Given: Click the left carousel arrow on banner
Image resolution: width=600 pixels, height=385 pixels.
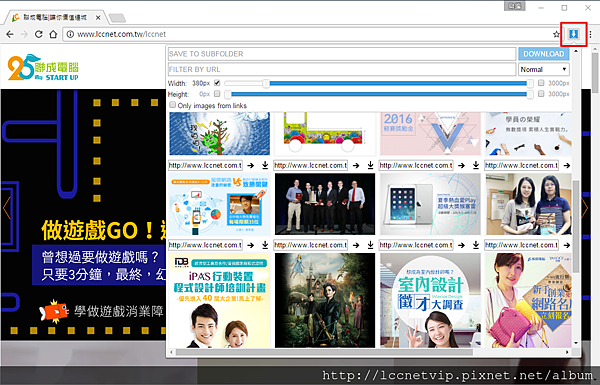Looking at the screenshot, I should pyautogui.click(x=7, y=209).
